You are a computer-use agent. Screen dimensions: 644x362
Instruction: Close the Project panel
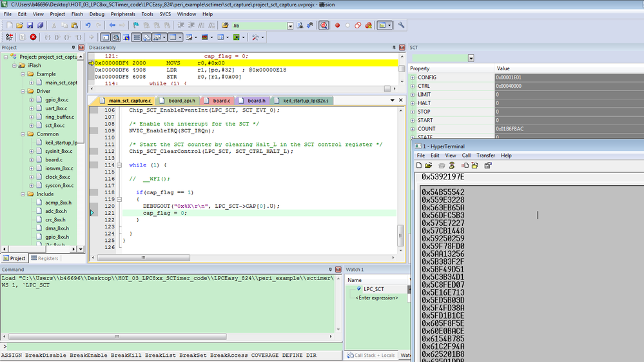tap(81, 48)
